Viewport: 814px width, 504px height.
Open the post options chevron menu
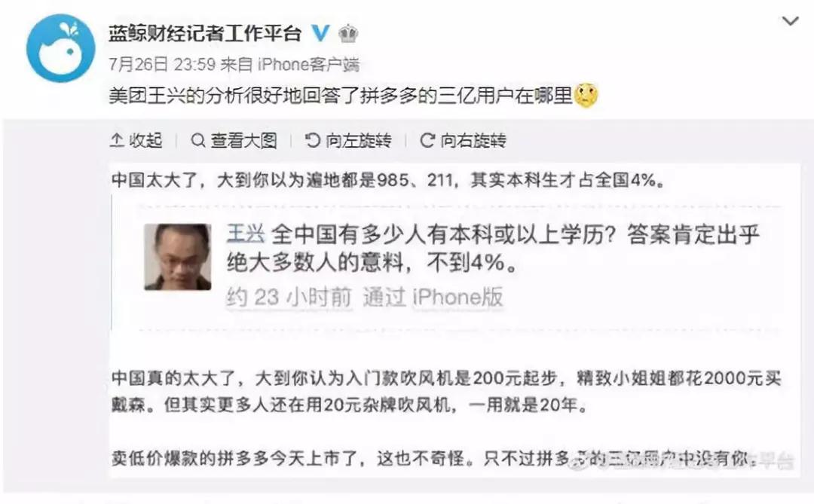[790, 21]
